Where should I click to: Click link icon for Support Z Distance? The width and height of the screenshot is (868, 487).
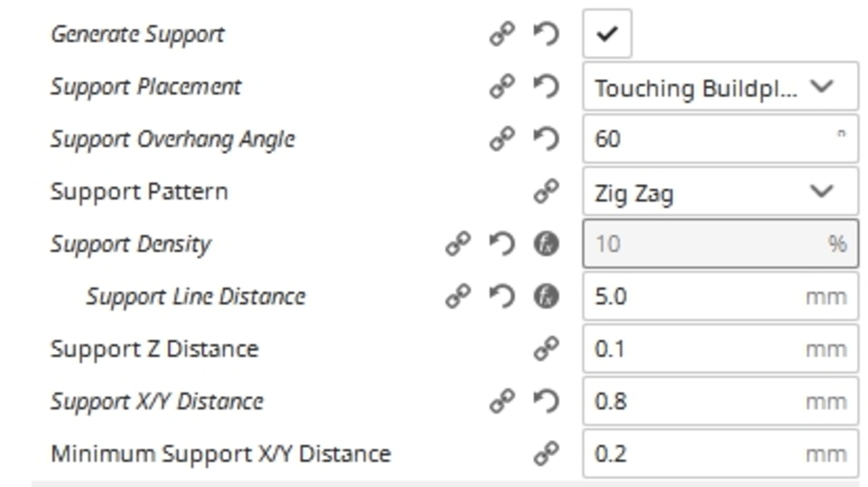point(546,349)
